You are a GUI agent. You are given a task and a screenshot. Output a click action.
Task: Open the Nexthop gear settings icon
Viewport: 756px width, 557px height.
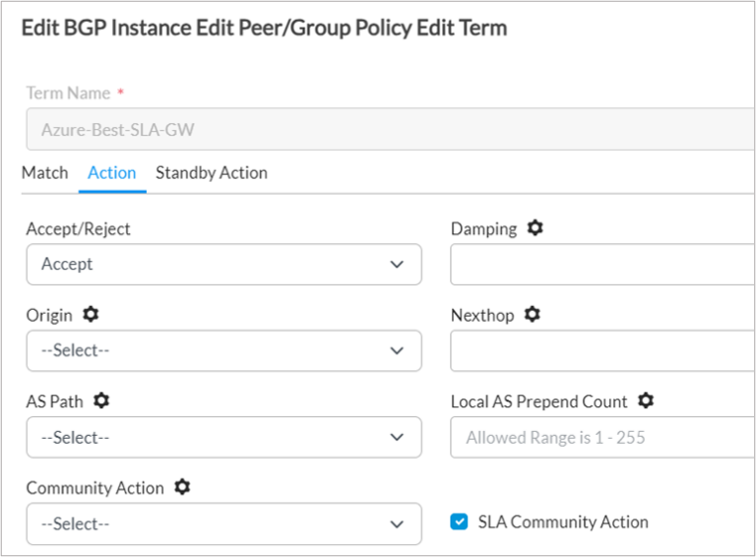[x=533, y=315]
